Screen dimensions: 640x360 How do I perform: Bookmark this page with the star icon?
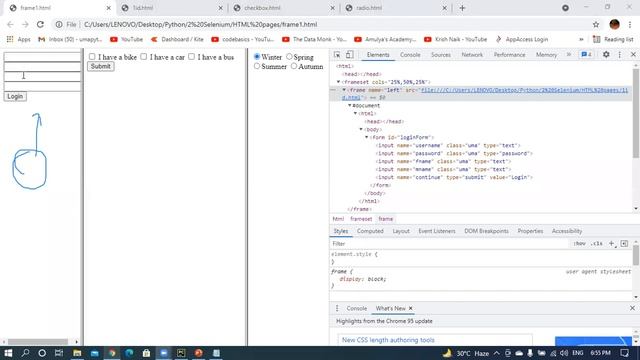point(596,24)
